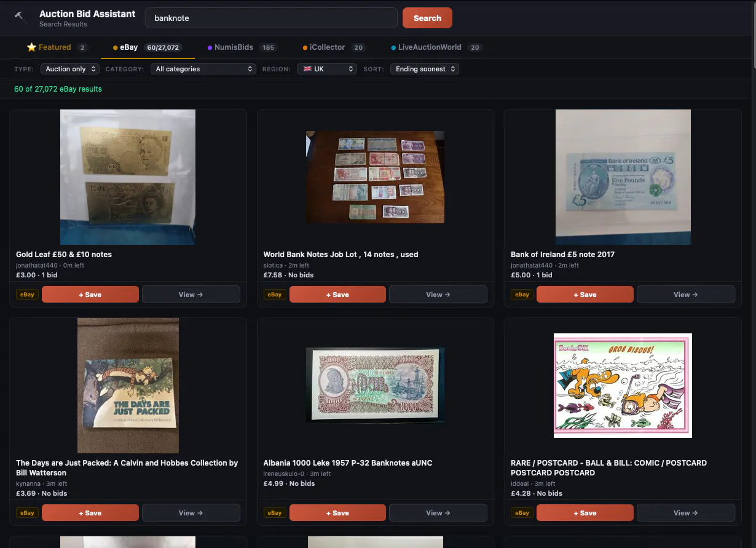Screen dimensions: 756x548
Task: Click price "£3.00 · 1 bid"
Action: tap(37, 275)
